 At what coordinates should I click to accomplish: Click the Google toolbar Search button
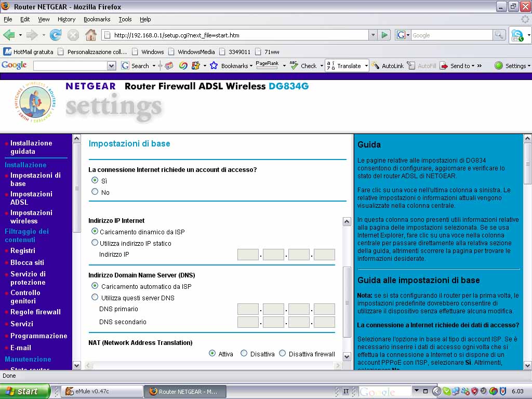point(136,66)
